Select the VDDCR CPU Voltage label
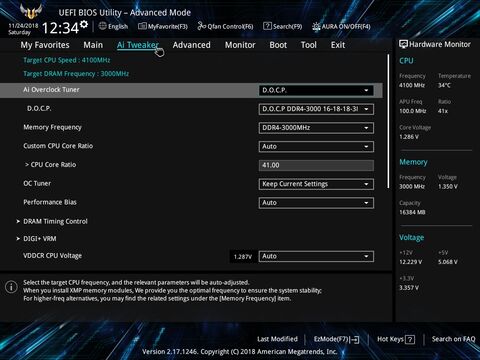This screenshot has width=480, height=360. [x=52, y=256]
